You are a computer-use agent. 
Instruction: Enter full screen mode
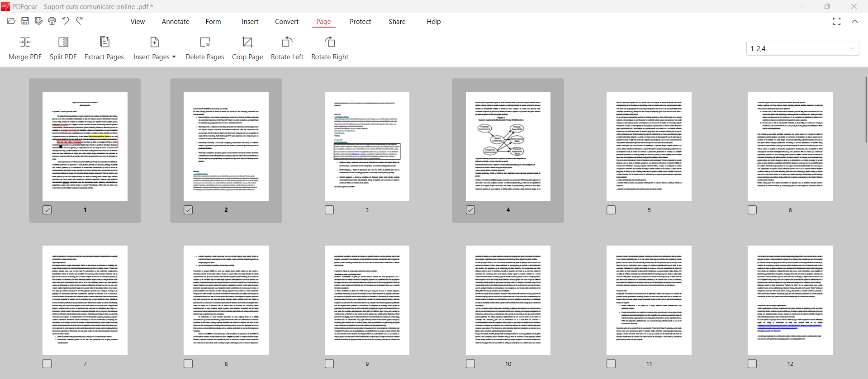pyautogui.click(x=837, y=21)
